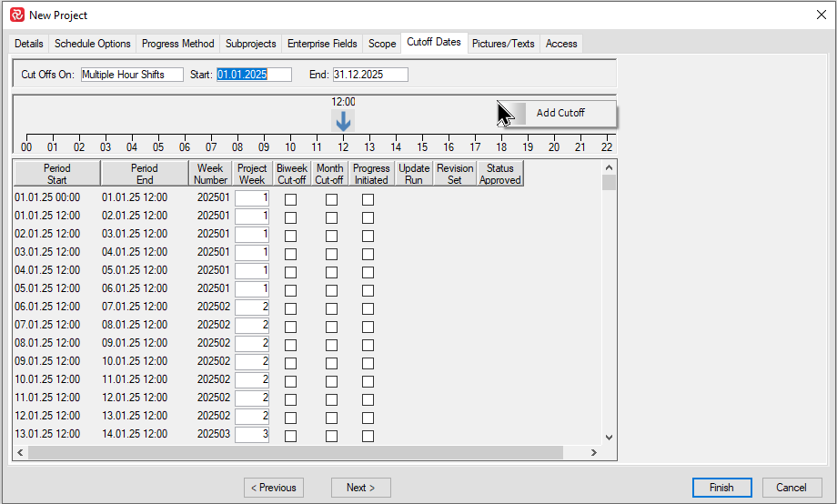Click the horizontal scrollbar thumb
The height and width of the screenshot is (504, 837).
[x=295, y=453]
